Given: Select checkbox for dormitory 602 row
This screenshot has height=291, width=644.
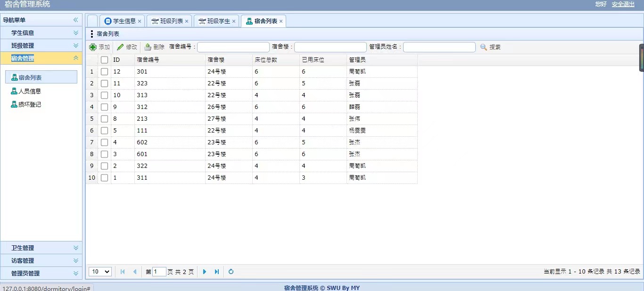Looking at the screenshot, I should pos(104,142).
